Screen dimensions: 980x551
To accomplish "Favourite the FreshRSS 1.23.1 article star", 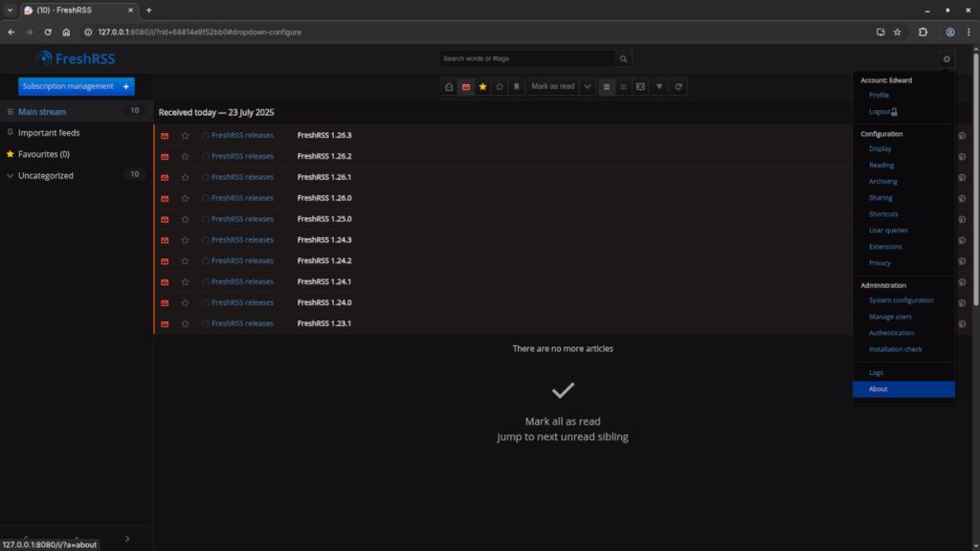I will pyautogui.click(x=185, y=323).
